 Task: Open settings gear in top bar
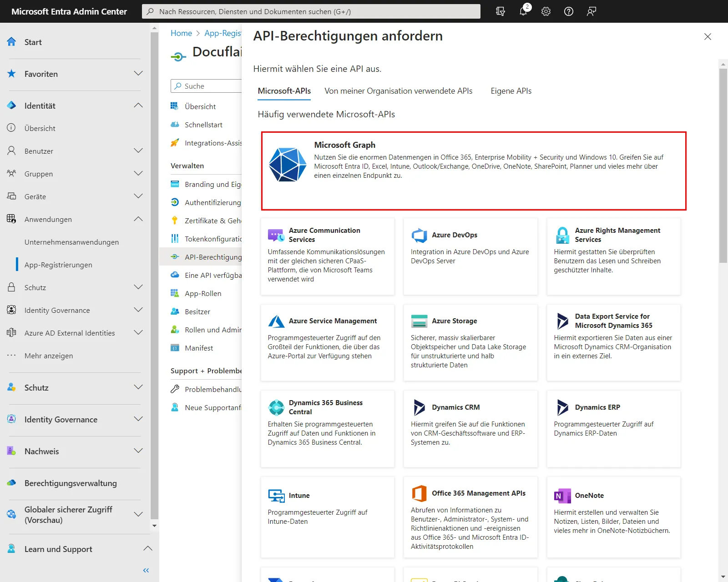[546, 11]
